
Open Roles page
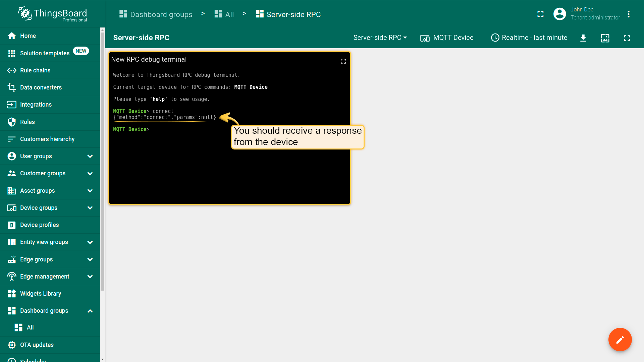tap(50, 122)
